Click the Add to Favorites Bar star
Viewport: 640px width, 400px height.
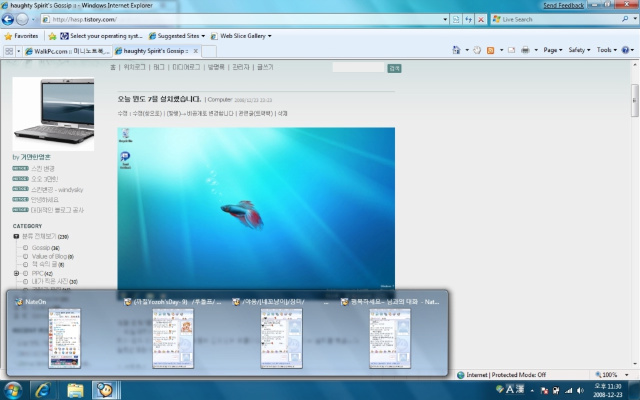point(52,36)
